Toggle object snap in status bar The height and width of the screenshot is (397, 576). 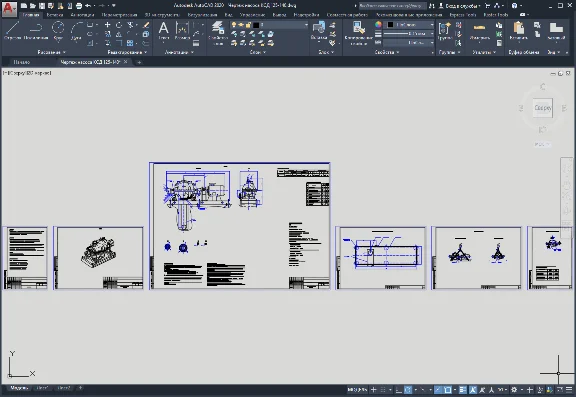tap(447, 390)
